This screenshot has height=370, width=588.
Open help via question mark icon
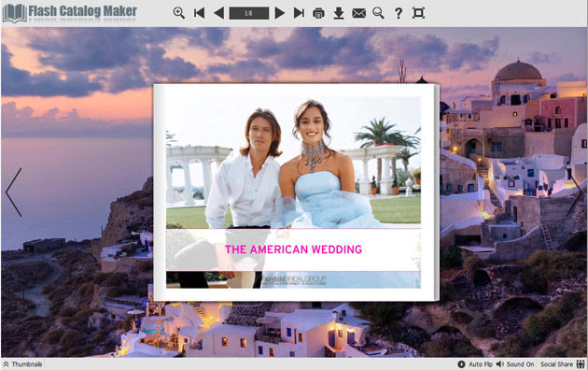399,13
